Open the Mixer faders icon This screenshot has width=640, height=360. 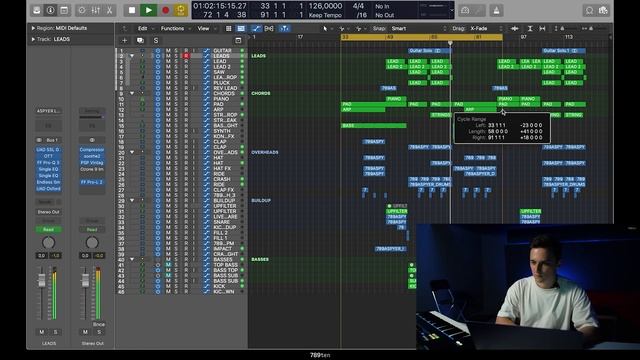tap(96, 10)
